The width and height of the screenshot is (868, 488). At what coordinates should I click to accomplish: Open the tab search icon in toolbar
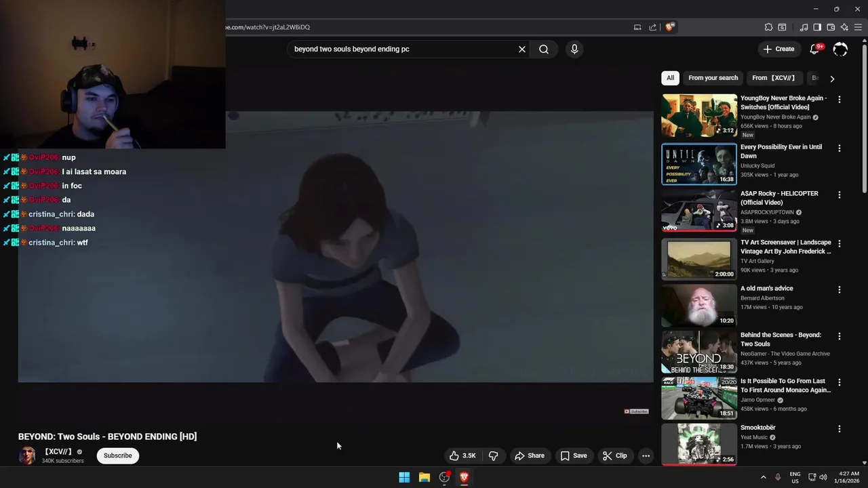click(782, 27)
